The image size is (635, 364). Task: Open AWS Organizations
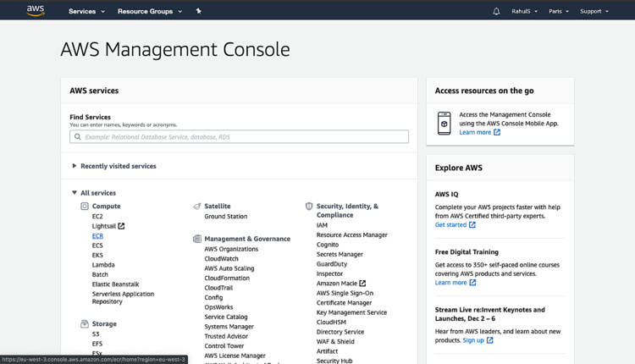pos(231,249)
